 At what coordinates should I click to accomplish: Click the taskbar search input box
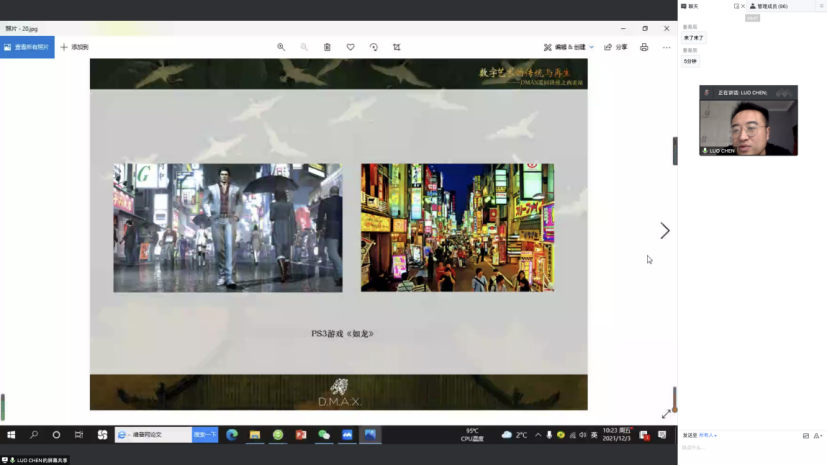(x=160, y=435)
